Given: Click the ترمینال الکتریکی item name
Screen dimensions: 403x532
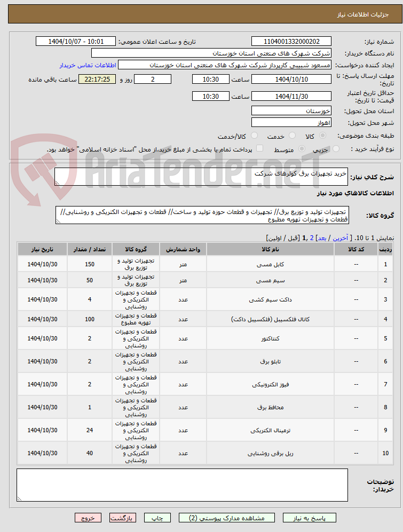Looking at the screenshot, I should pyautogui.click(x=270, y=430).
